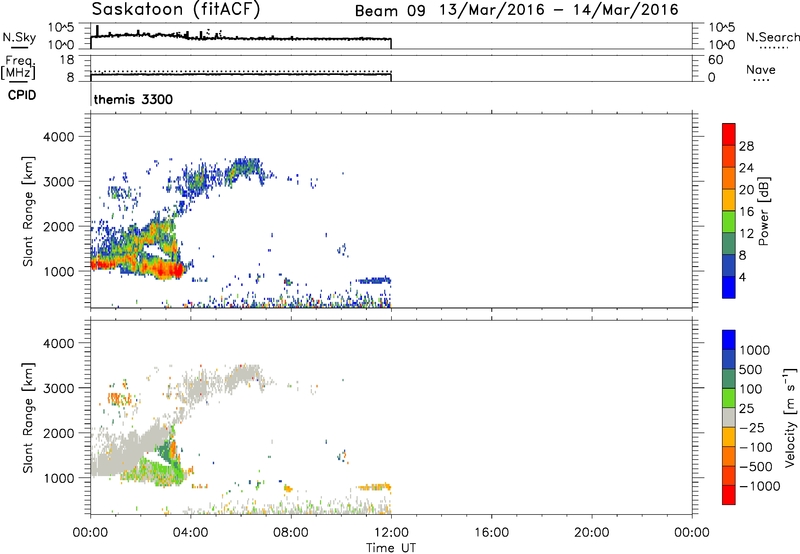The width and height of the screenshot is (800, 554).
Task: Click the '4000' tick on the power panel axis
Action: pyautogui.click(x=59, y=137)
